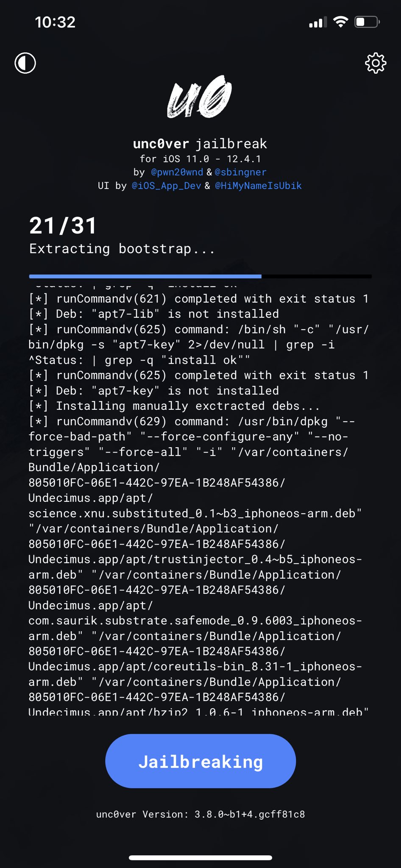Tap the home indicator bar
The image size is (401, 868).
[200, 858]
